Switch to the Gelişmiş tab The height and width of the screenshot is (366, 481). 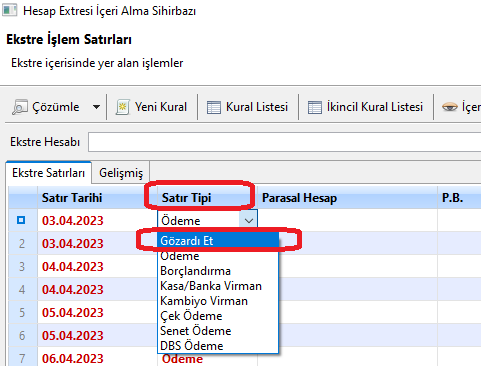click(121, 173)
